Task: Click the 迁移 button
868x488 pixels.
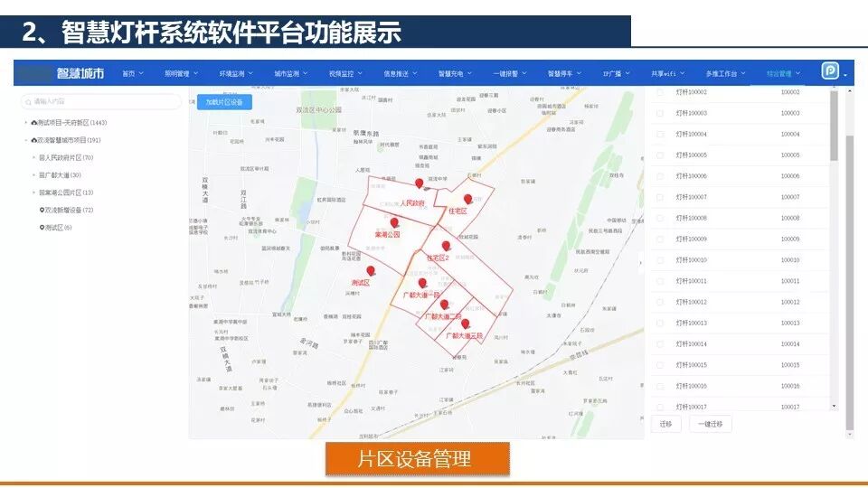Action: point(665,424)
